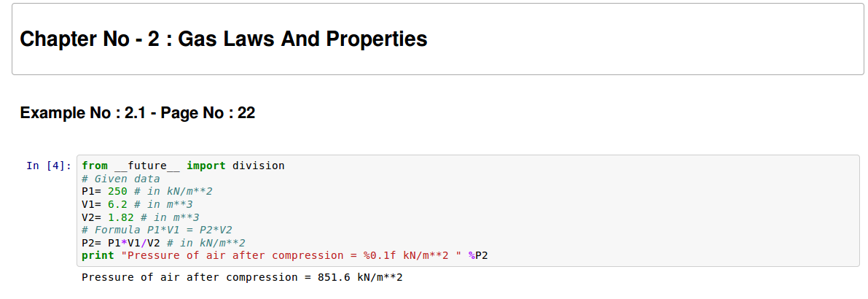This screenshot has height=299, width=868.
Task: Click the 'from' keyword in the code cell
Action: point(95,166)
